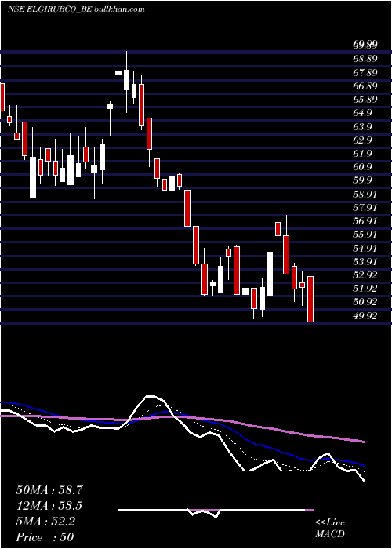Click the last red candlestick on the right
This screenshot has height=549, width=392.
[x=310, y=299]
